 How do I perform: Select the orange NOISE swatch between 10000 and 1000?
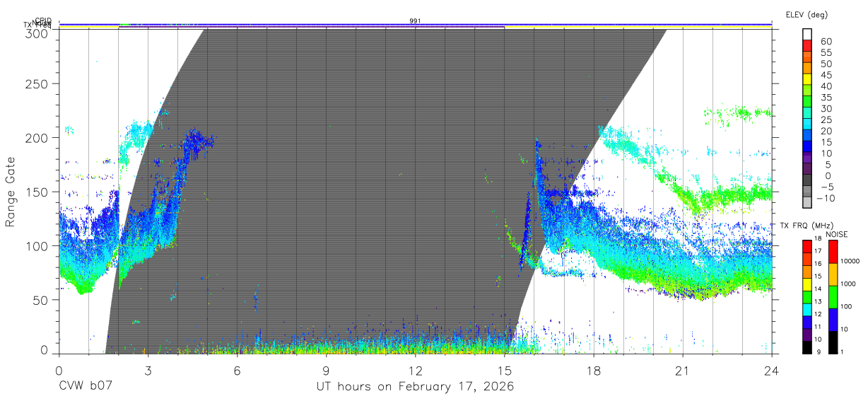[833, 273]
